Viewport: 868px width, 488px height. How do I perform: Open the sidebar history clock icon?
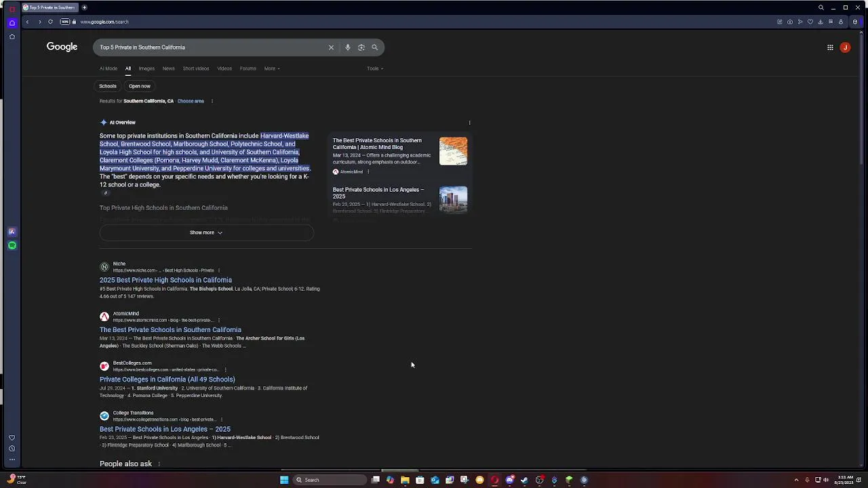pos(12,449)
